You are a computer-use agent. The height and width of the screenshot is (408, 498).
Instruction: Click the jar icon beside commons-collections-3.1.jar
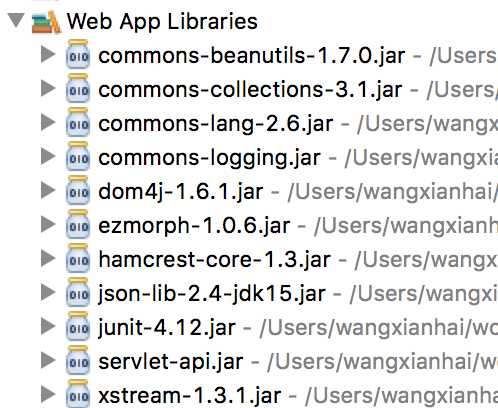[78, 88]
